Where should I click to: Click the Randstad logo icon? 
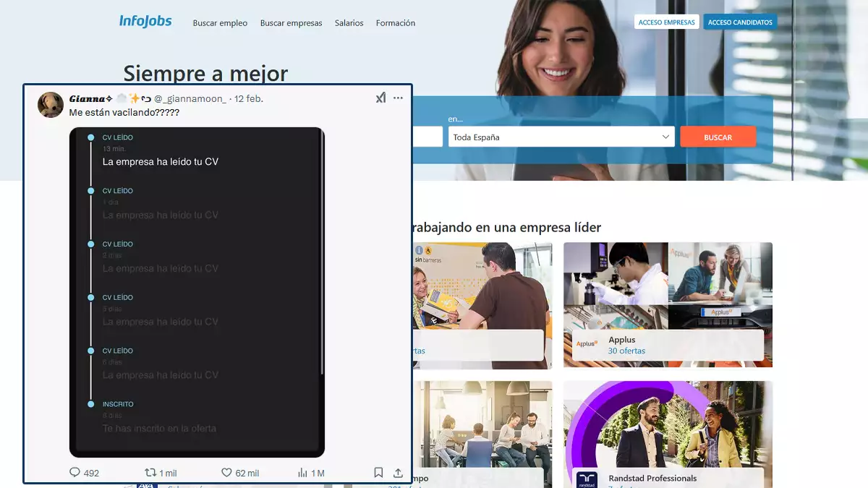[x=587, y=480]
